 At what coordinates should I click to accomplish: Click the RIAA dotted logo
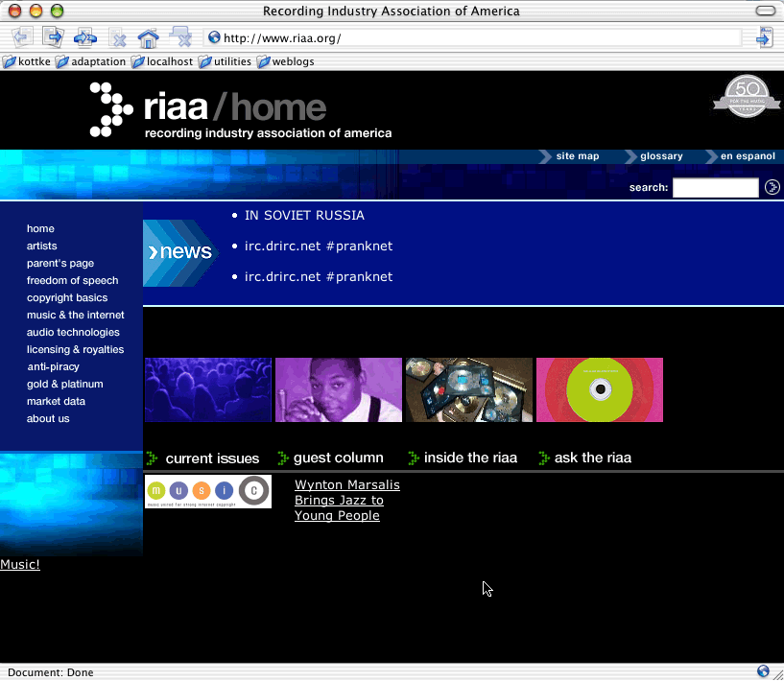tap(111, 109)
